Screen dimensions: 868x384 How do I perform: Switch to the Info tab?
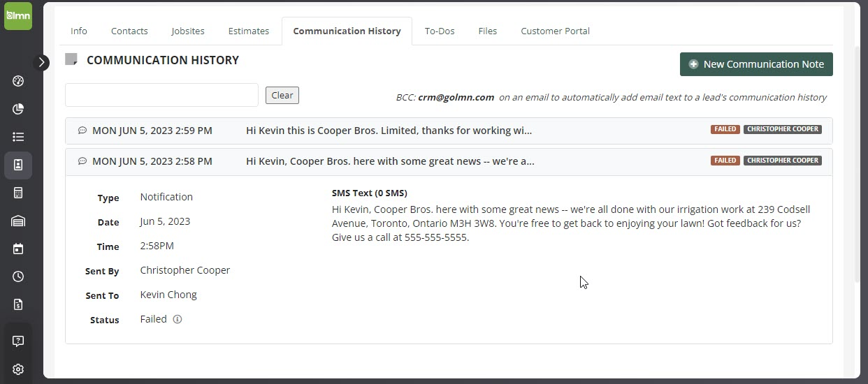coord(79,31)
